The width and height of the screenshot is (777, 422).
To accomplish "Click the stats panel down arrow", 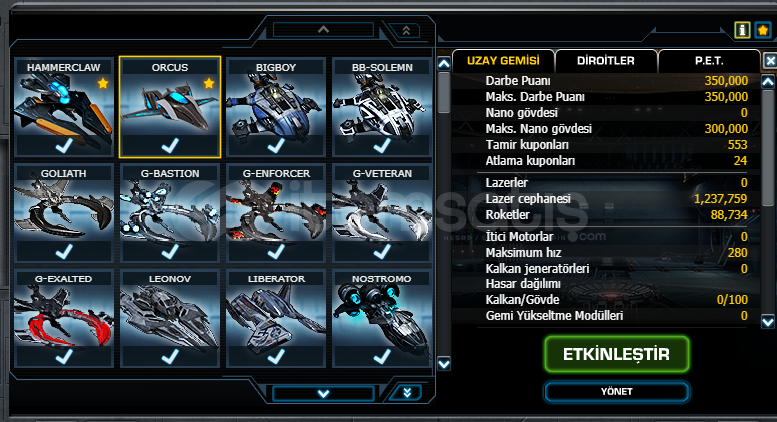I will pyautogui.click(x=768, y=322).
